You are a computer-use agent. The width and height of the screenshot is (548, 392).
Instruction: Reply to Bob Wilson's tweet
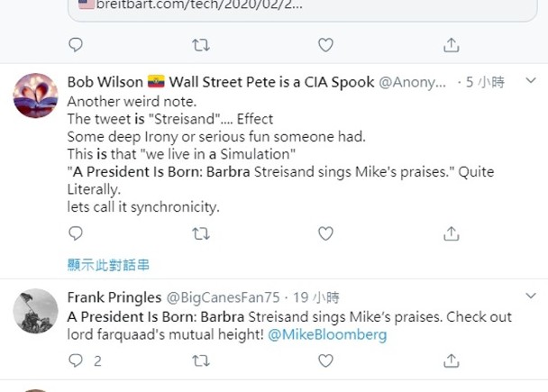point(76,233)
